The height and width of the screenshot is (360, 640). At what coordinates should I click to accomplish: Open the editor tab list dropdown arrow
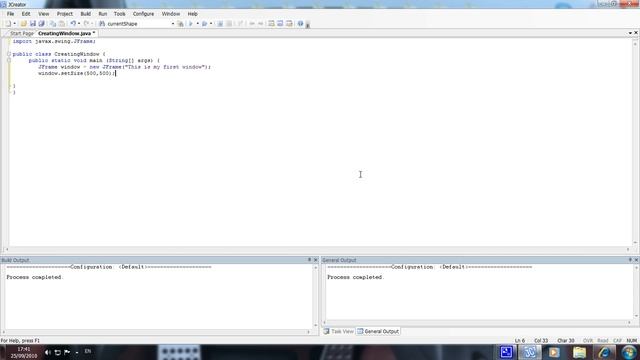(630, 33)
